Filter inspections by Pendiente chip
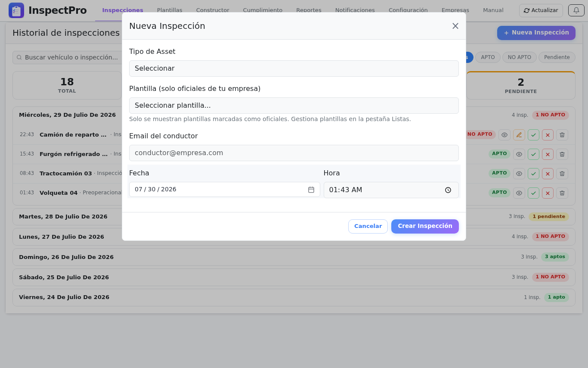 coord(557,57)
